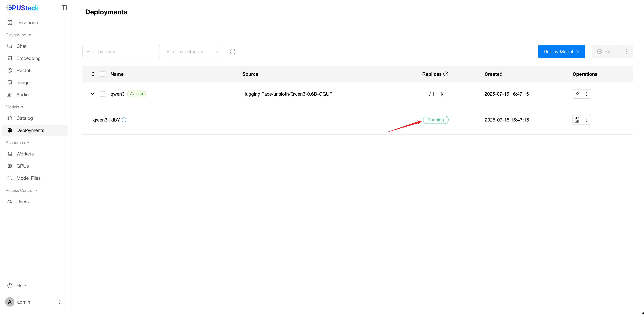Screen dimensions: 644x314
Task: Open more options for qwen3-lidbY instance
Action: (586, 120)
